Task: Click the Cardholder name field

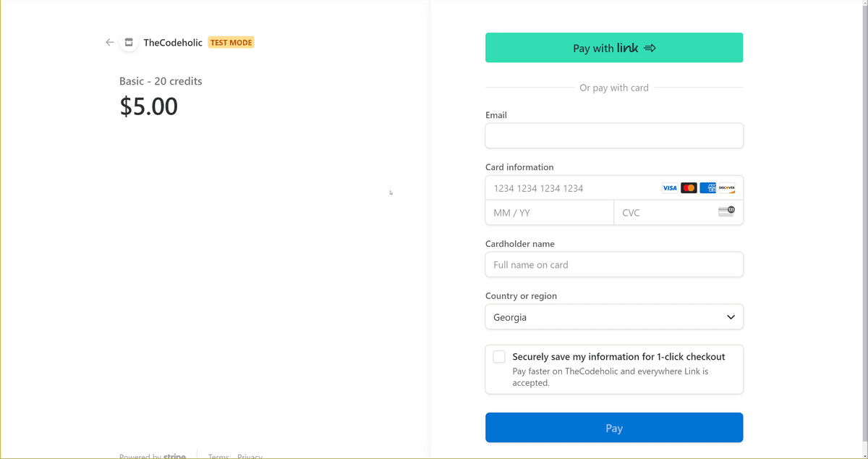Action: click(x=614, y=265)
